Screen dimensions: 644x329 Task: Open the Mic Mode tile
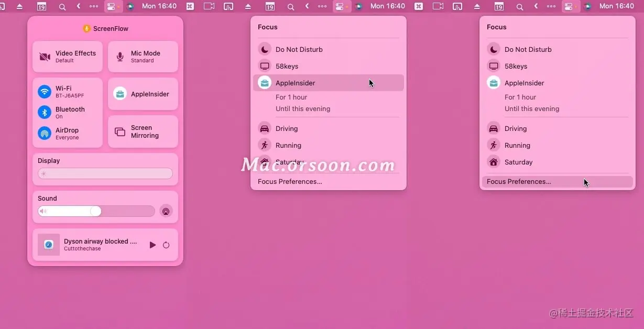click(143, 57)
